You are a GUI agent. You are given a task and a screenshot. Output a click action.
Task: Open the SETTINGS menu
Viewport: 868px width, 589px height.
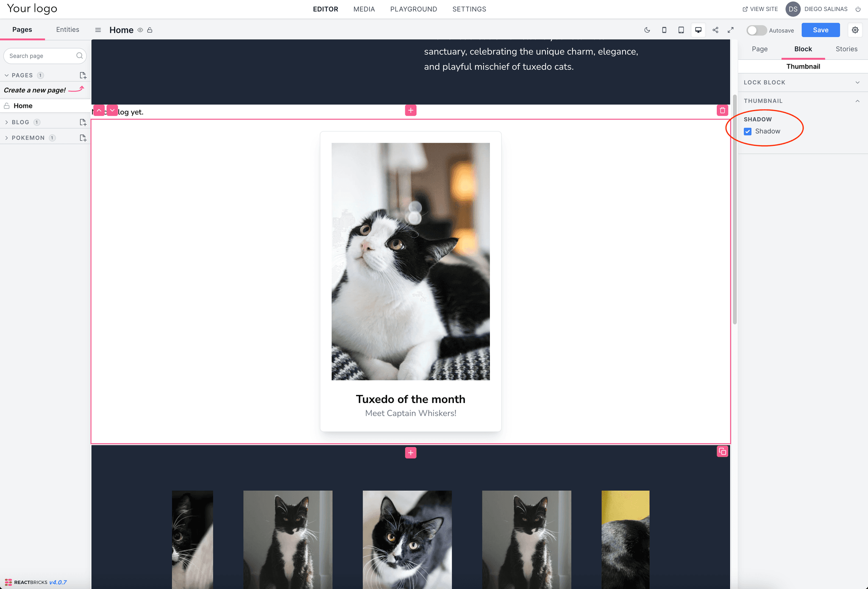469,9
